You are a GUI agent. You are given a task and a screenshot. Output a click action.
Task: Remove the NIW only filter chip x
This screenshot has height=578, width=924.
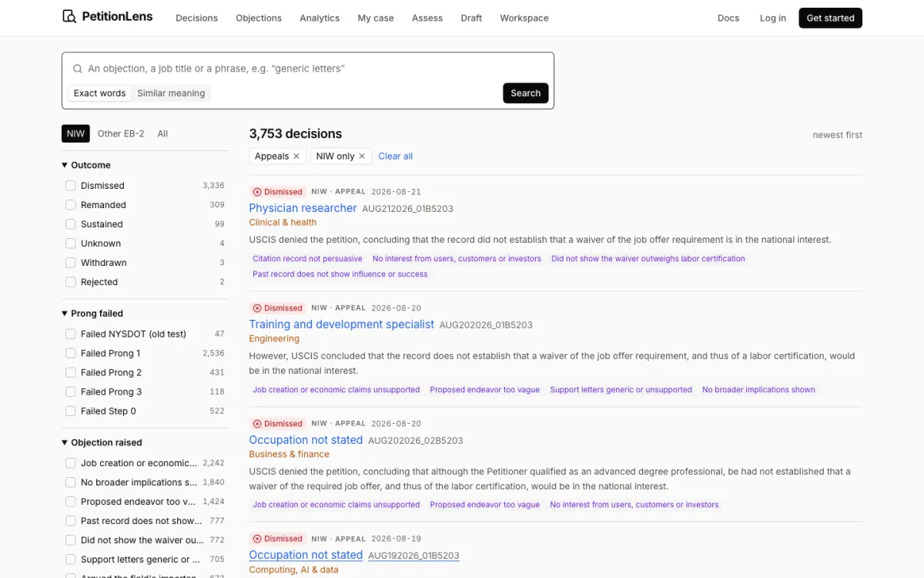point(362,156)
